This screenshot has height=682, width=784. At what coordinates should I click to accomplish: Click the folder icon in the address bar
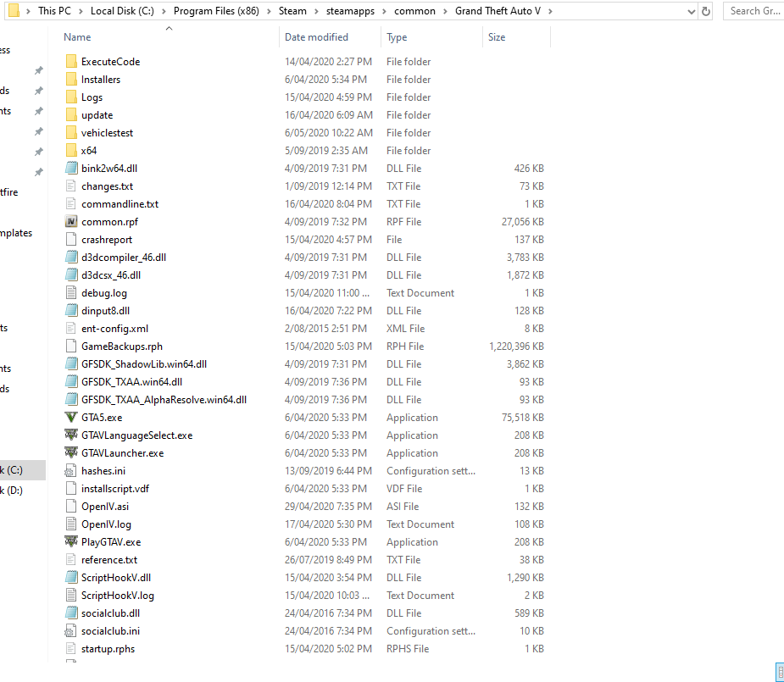coord(14,10)
